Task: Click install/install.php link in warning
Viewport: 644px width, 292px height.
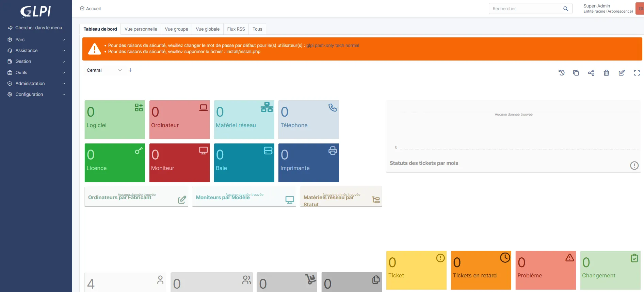Action: [x=243, y=52]
